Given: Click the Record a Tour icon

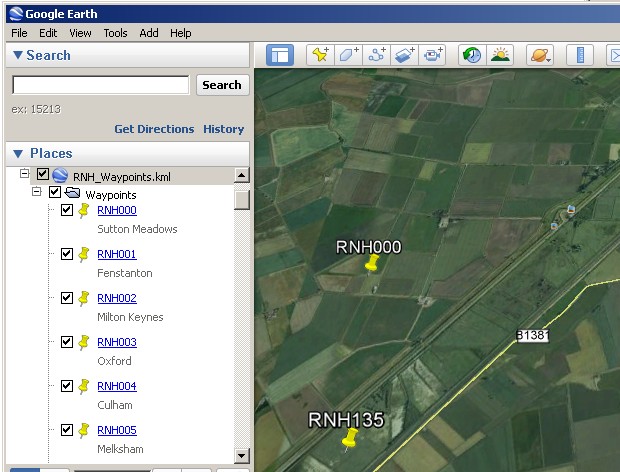Looking at the screenshot, I should 433,55.
